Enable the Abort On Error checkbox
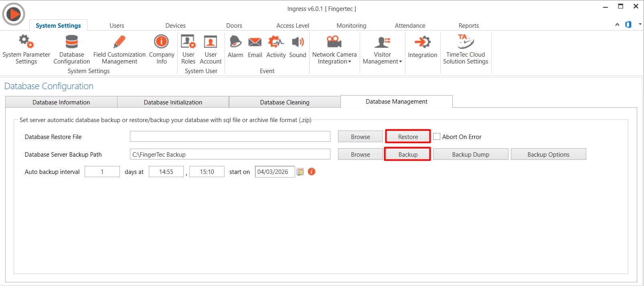The width and height of the screenshot is (644, 286). point(437,137)
